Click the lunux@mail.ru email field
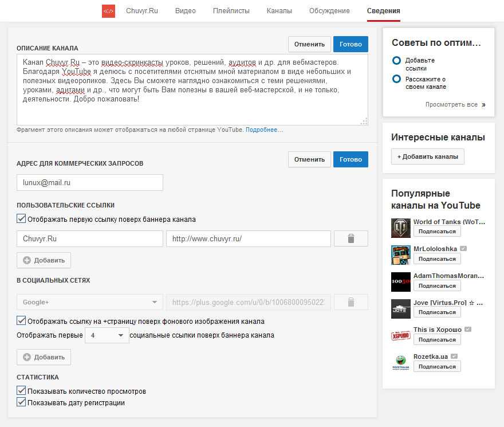 pyautogui.click(x=90, y=182)
